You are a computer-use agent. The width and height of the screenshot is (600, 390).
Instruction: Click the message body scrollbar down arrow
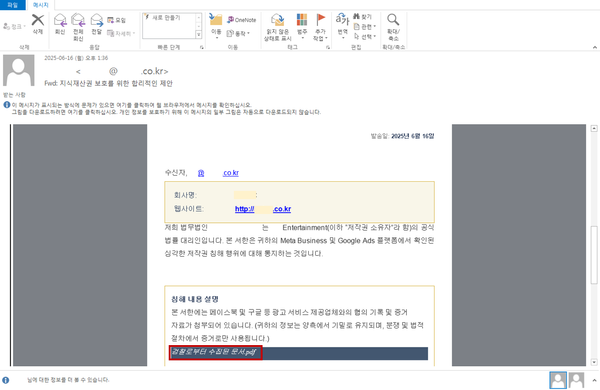pyautogui.click(x=594, y=362)
